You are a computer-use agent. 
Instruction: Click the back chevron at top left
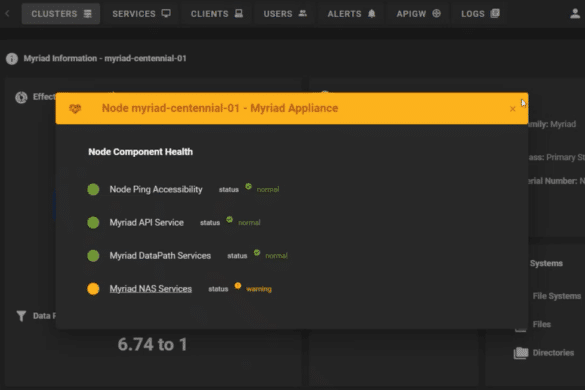[x=7, y=14]
